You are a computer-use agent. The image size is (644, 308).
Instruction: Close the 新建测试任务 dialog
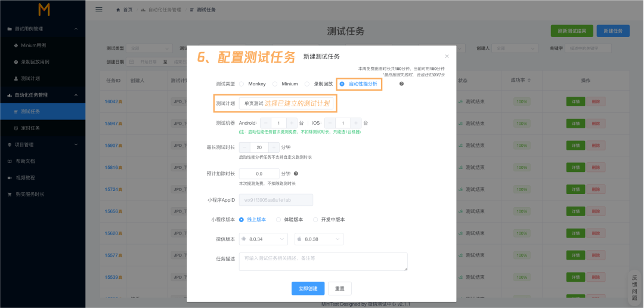447,56
